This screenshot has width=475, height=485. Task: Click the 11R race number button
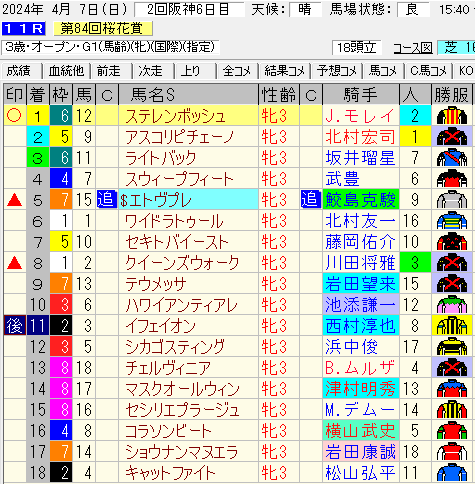[x=23, y=29]
